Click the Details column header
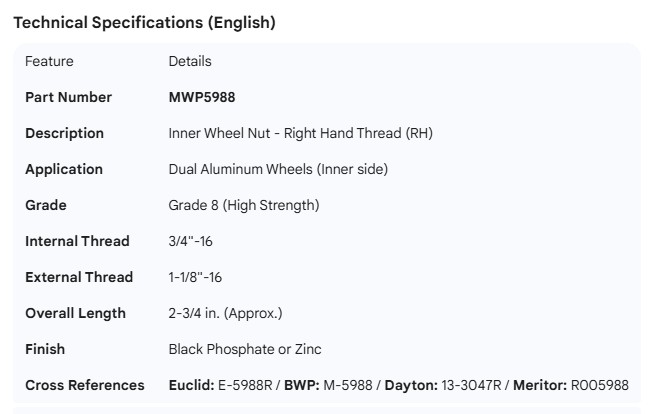 (190, 61)
